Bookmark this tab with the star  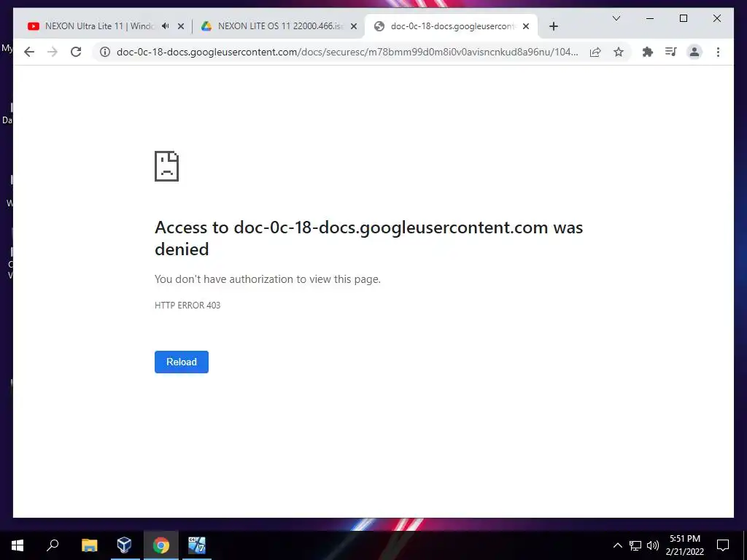tap(619, 52)
